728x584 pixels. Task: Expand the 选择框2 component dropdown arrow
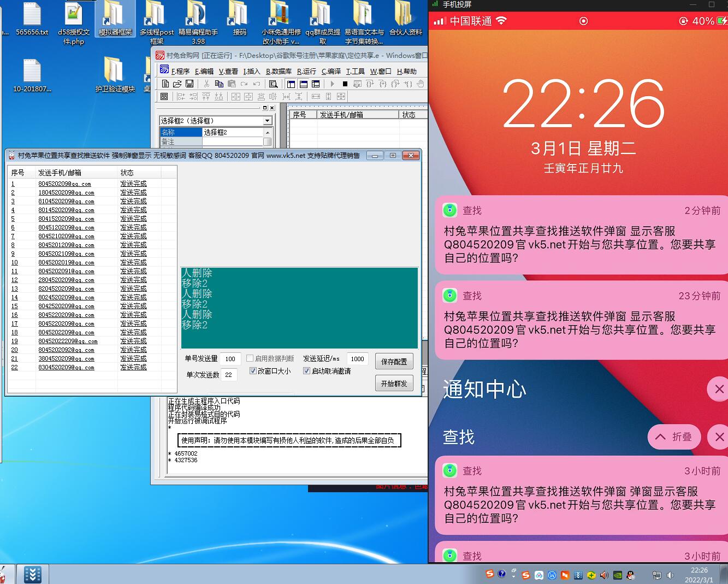(267, 121)
